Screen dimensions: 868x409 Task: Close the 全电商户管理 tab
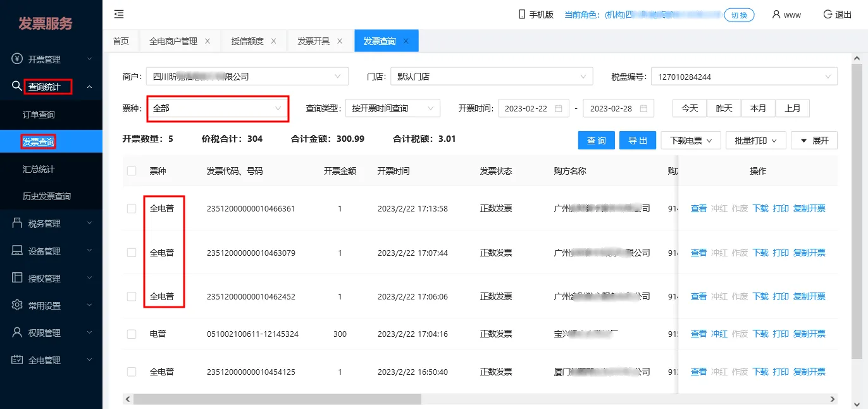tap(207, 41)
